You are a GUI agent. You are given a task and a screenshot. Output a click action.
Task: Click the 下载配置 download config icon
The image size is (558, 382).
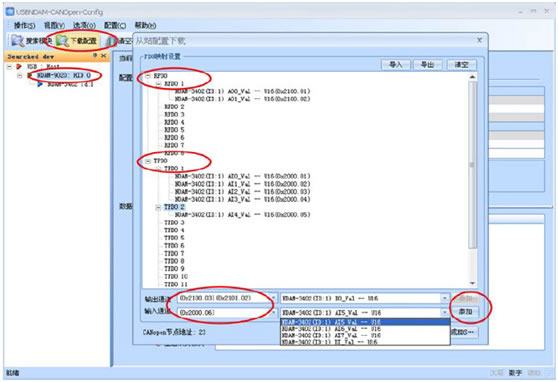(x=63, y=41)
